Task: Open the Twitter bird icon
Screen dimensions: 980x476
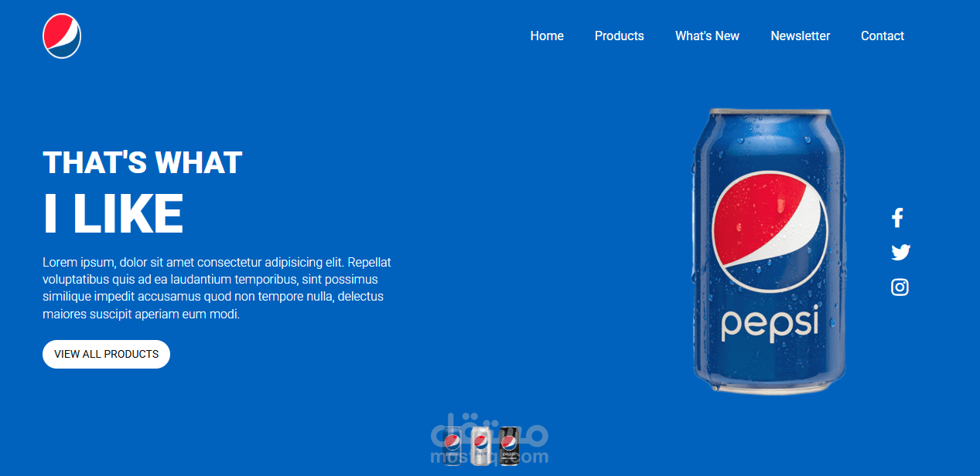Action: (900, 252)
